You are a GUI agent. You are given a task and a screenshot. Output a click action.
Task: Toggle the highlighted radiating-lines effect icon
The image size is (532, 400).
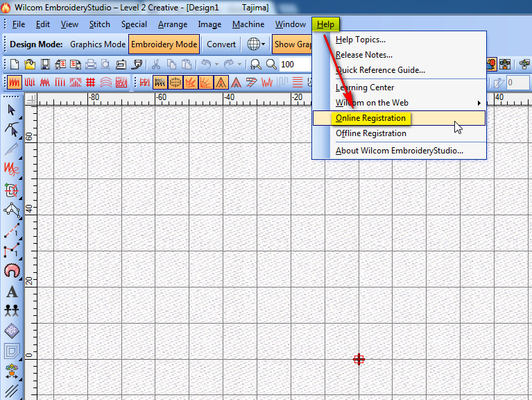205,82
